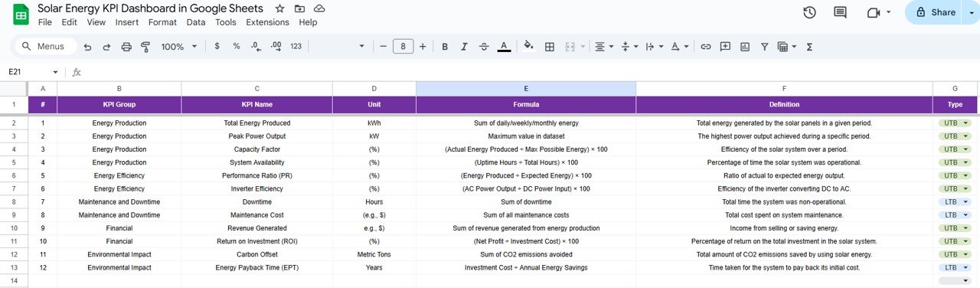Open the File menu

point(45,22)
